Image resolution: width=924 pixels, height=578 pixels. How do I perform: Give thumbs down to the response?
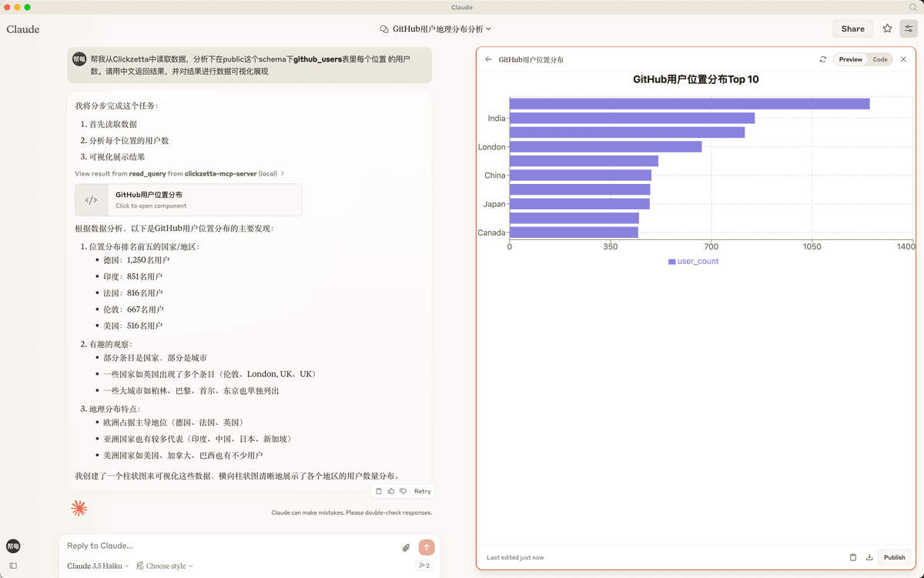point(403,491)
